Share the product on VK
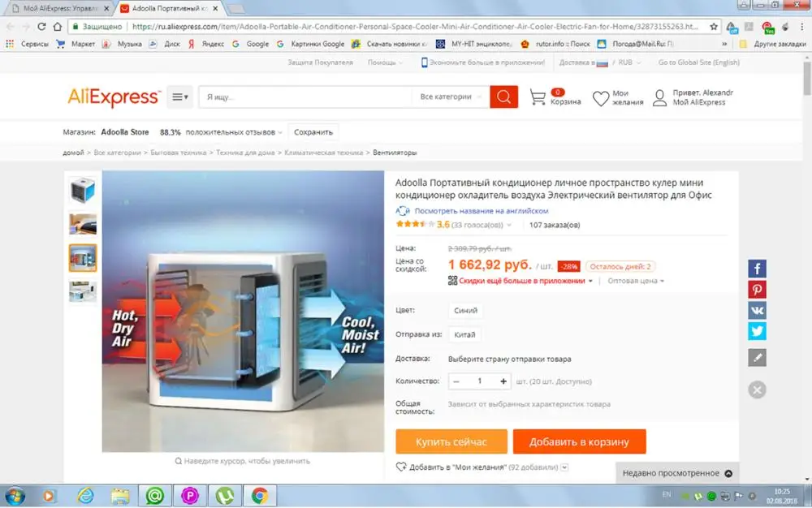 pos(757,310)
